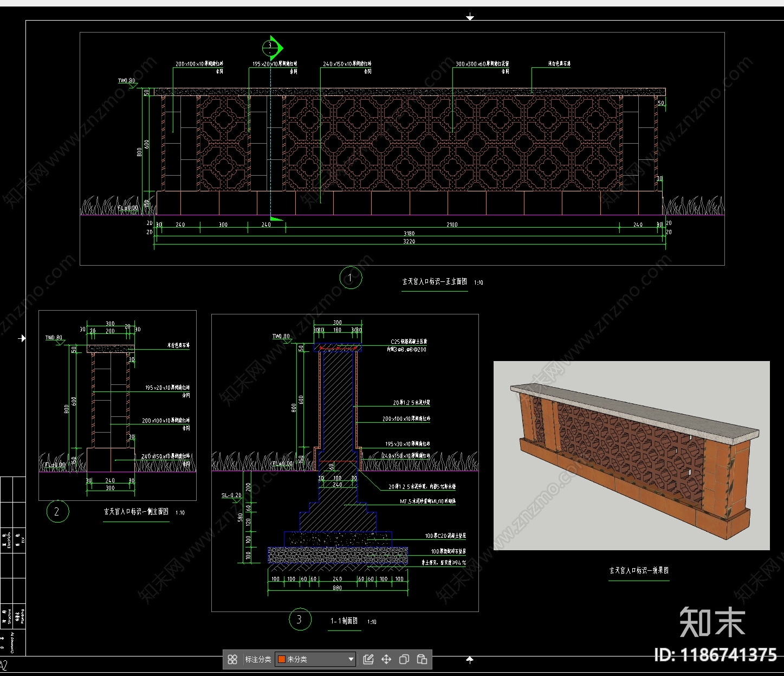Click the copy icon in the annotation toolbar

404,659
